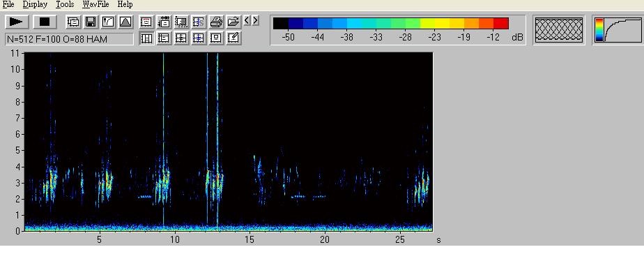The height and width of the screenshot is (268, 644).
Task: Click the open folder icon
Action: coord(233,22)
